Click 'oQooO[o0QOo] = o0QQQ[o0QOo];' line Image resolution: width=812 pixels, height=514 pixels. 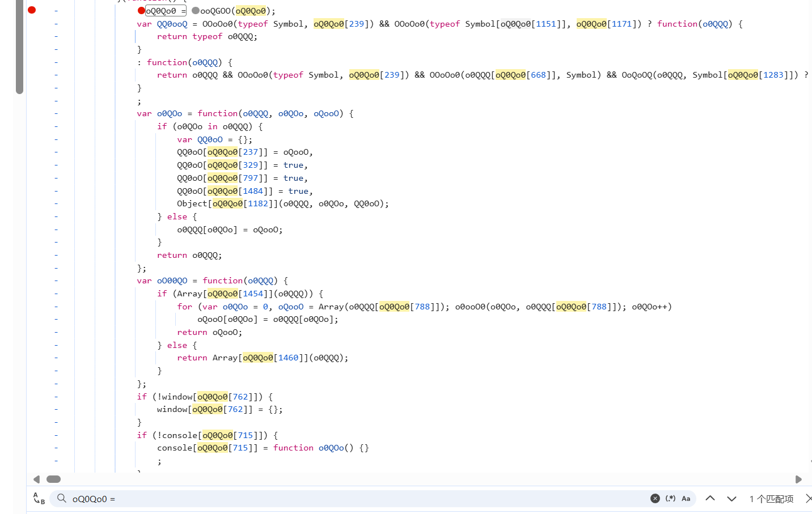268,319
